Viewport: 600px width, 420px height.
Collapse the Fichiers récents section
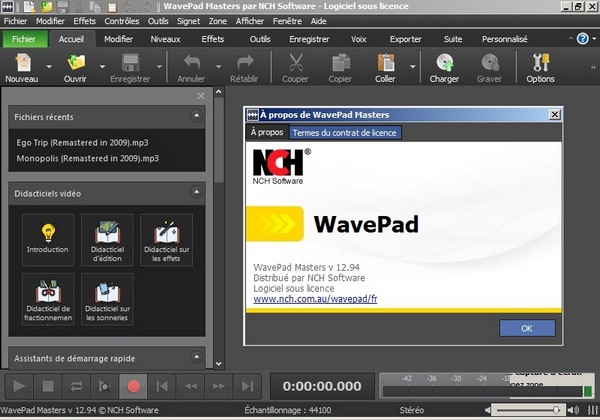click(196, 116)
